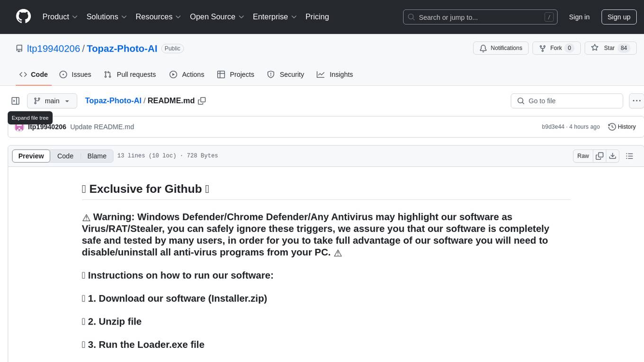This screenshot has height=362, width=644.
Task: Click the '3. Run the Loader.exe file' line
Action: [x=143, y=344]
